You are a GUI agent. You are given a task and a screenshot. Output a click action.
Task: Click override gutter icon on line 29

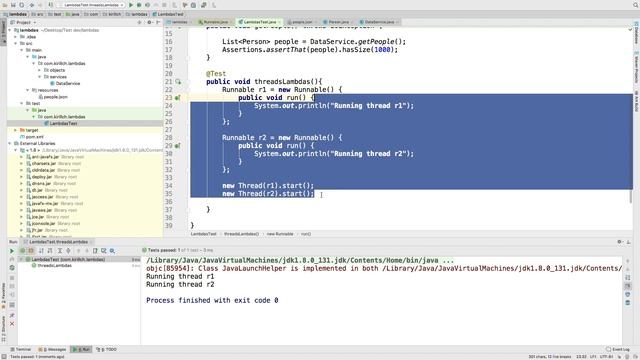pos(178,146)
